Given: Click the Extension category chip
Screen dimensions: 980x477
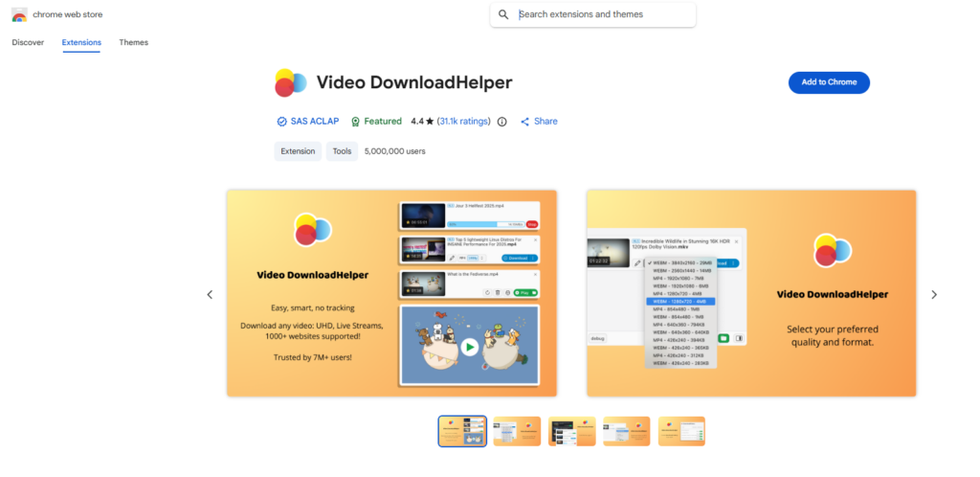Looking at the screenshot, I should click(298, 151).
